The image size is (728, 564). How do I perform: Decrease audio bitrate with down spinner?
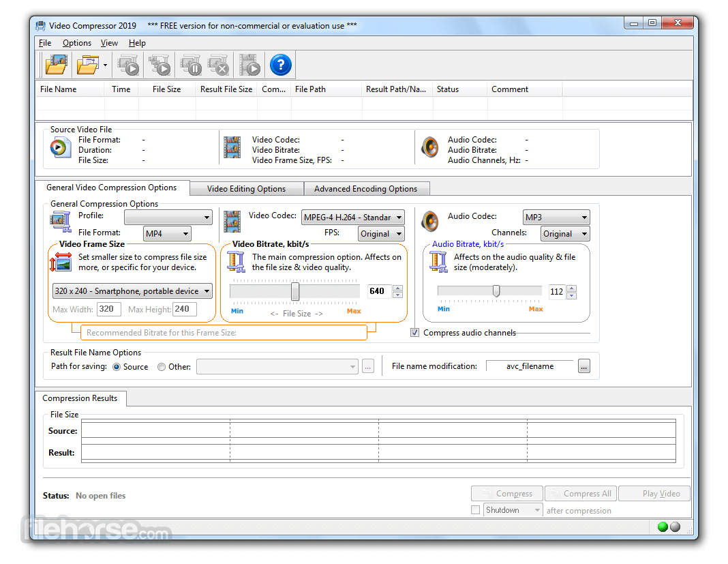[x=572, y=296]
